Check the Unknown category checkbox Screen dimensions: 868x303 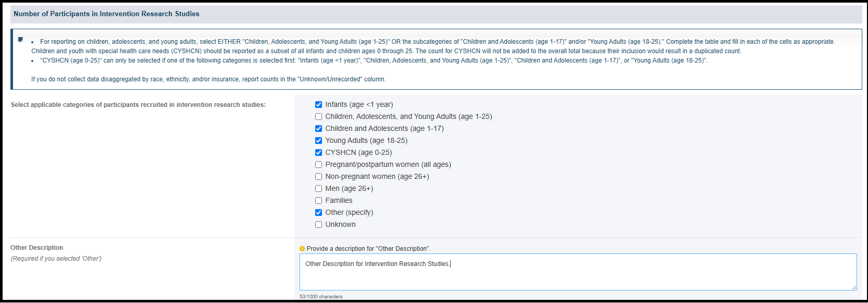tap(318, 224)
